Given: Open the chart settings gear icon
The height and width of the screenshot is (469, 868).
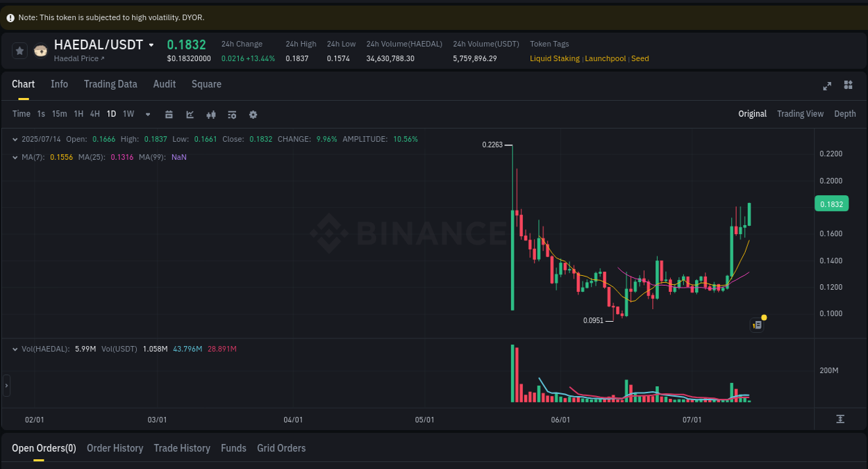Looking at the screenshot, I should (253, 114).
